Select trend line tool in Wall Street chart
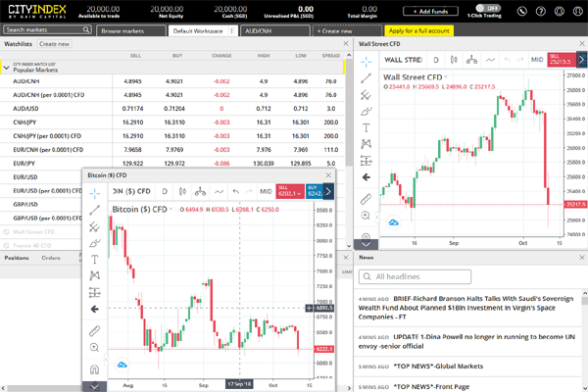Screen dimensions: 588x392 366,78
